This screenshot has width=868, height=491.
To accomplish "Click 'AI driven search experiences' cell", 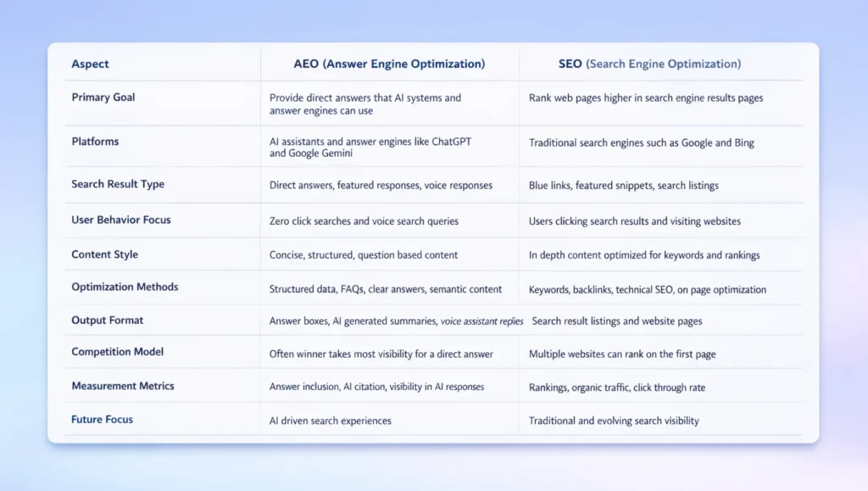I will pos(330,421).
